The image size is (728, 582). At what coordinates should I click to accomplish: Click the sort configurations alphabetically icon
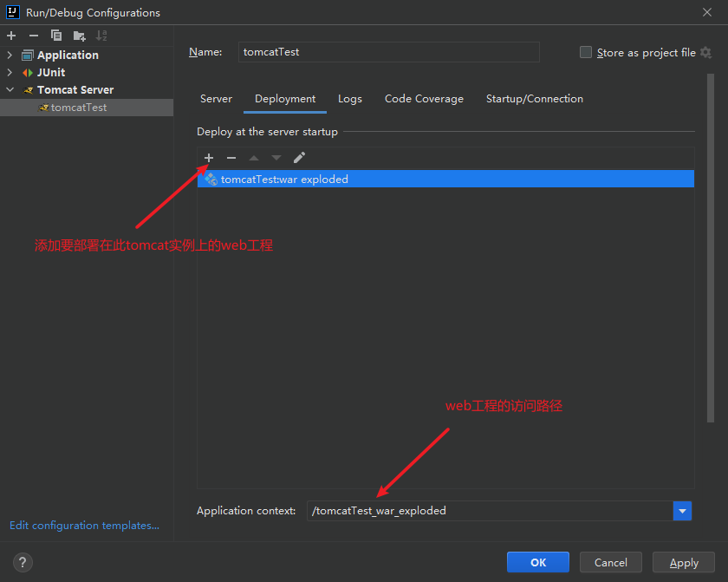(101, 36)
